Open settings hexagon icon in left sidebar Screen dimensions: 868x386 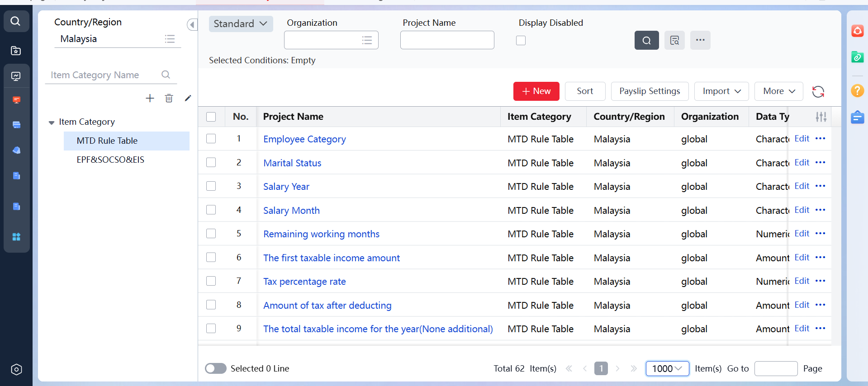click(x=16, y=369)
